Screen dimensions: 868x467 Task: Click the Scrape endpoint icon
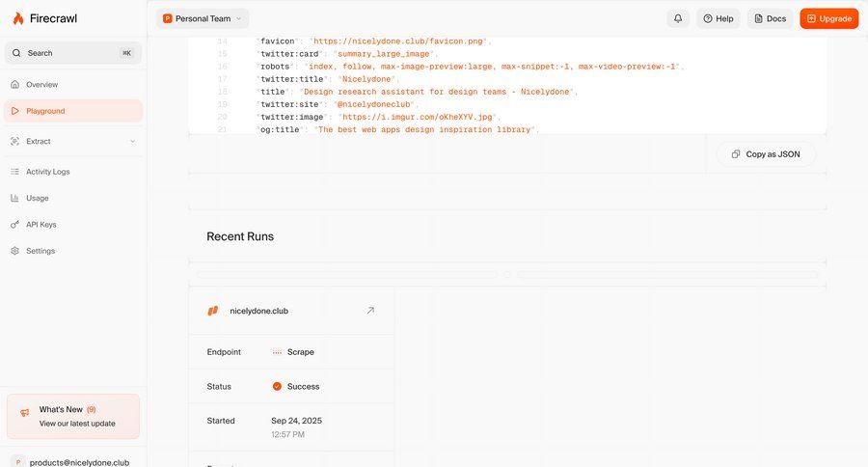tap(277, 352)
